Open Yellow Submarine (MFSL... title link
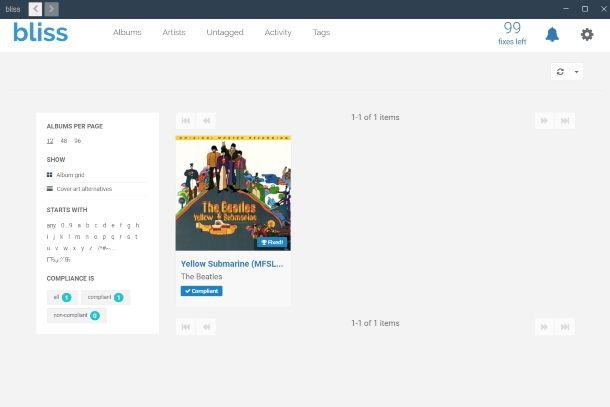Viewport: 610px width, 407px height. [232, 264]
